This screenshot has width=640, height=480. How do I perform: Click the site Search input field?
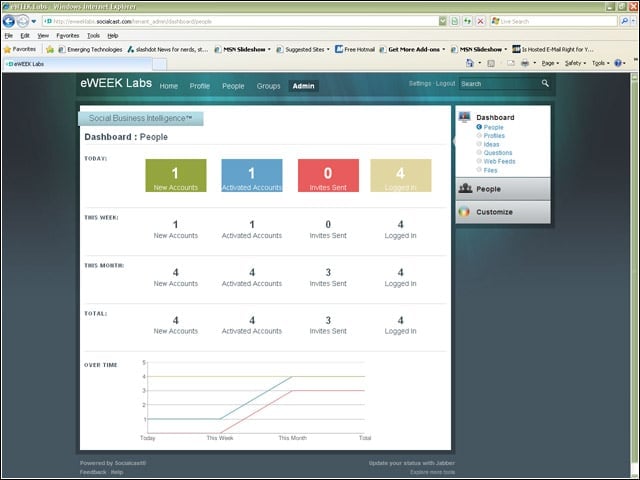[x=499, y=84]
